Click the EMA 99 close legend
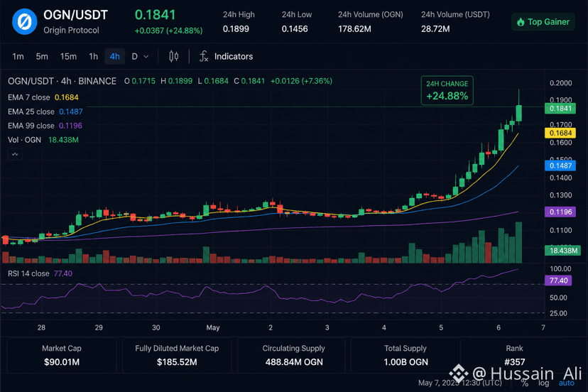The image size is (588, 392). pyautogui.click(x=45, y=126)
